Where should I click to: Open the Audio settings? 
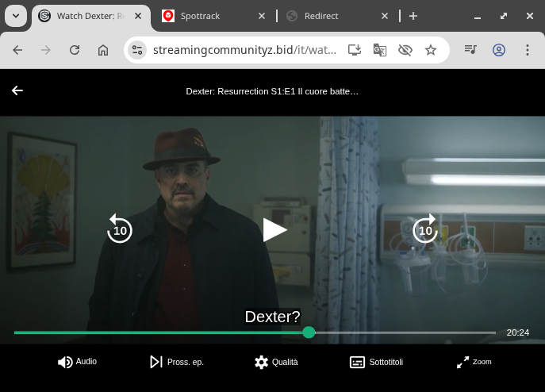(77, 362)
